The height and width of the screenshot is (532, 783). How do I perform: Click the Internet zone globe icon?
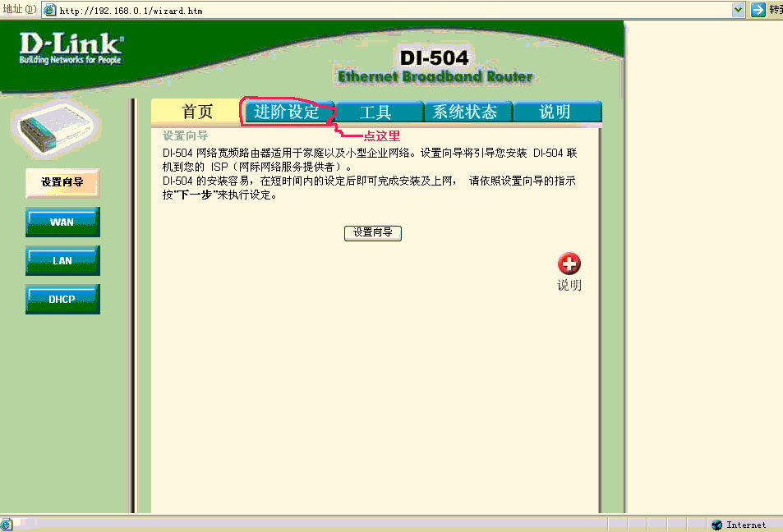[x=717, y=525]
